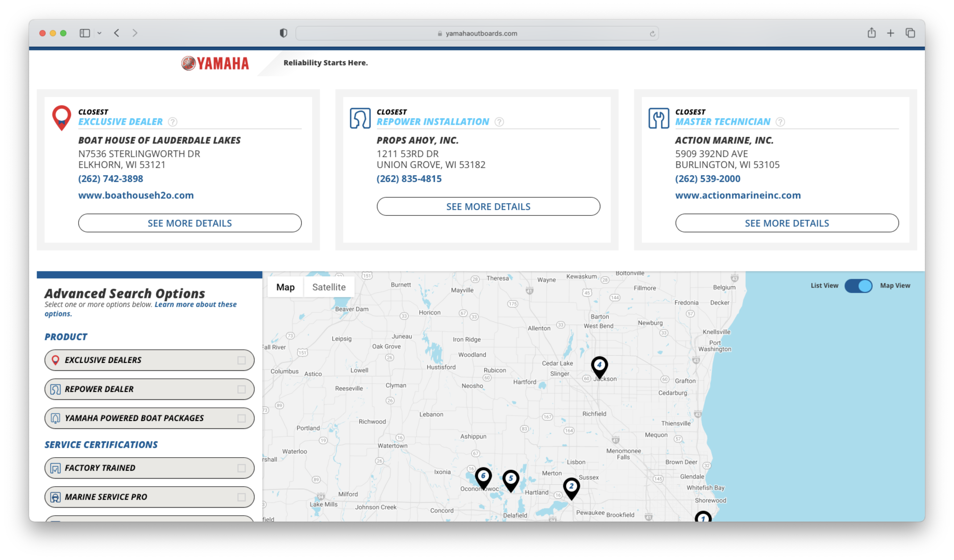This screenshot has height=560, width=954.
Task: Click the Marine Service Pro filter icon
Action: coord(55,497)
